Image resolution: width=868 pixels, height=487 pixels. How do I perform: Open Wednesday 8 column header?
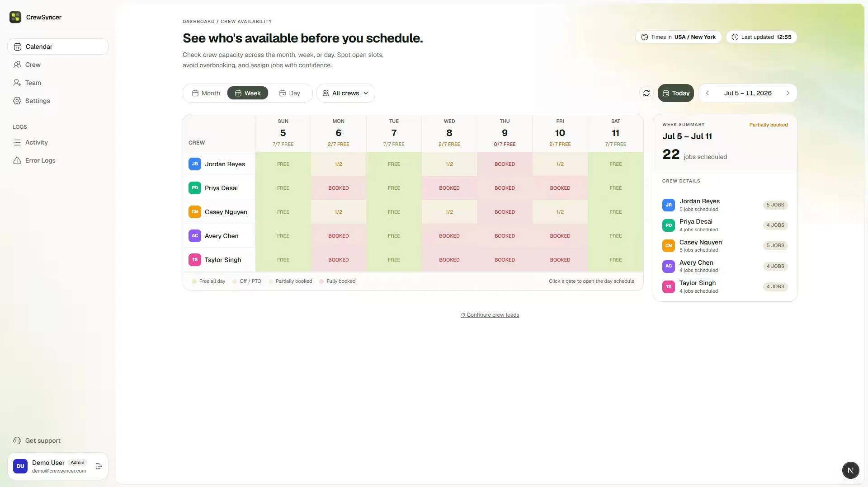click(x=449, y=133)
